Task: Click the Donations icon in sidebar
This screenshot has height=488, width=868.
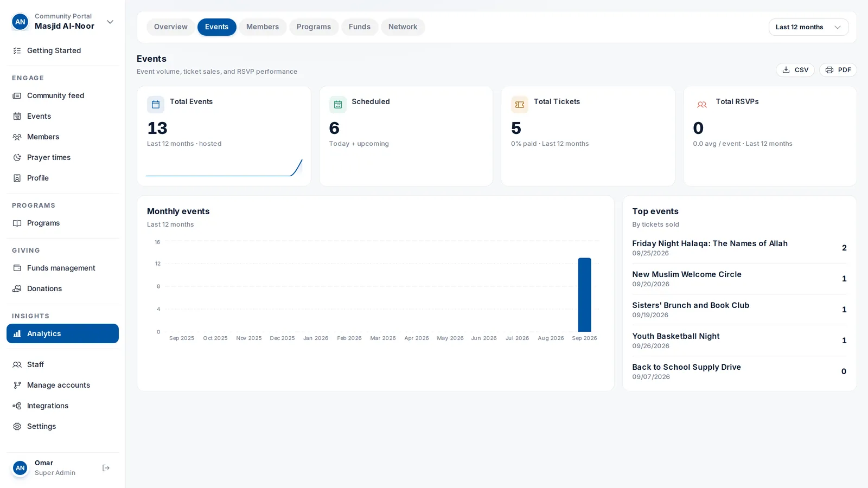Action: pos(17,288)
